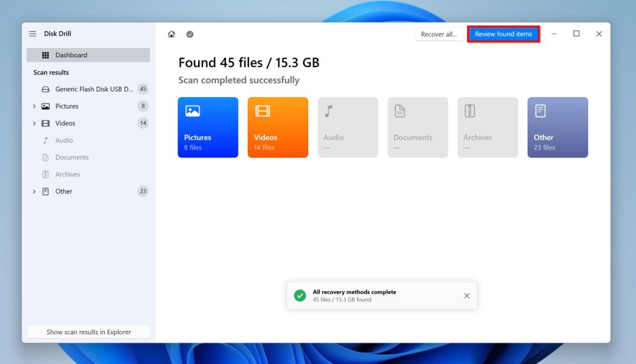Click the Review found items button
The image size is (636, 364).
[x=503, y=34]
